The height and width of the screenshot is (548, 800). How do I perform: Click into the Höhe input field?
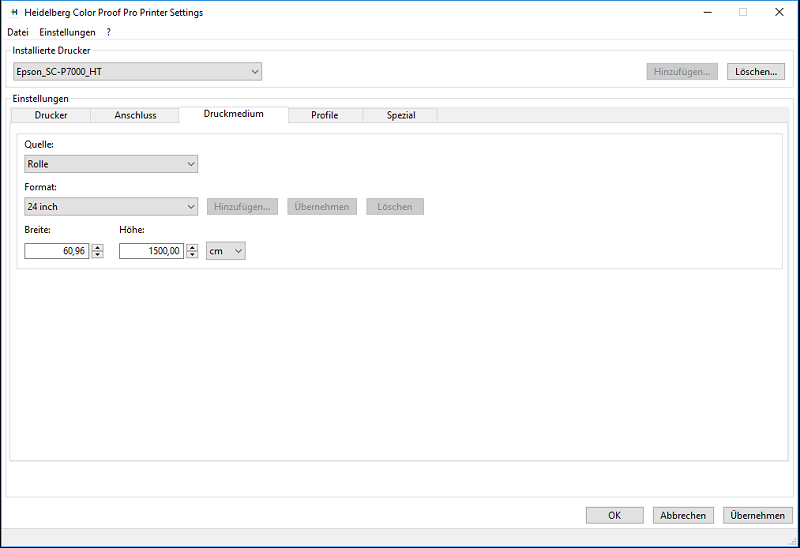151,251
